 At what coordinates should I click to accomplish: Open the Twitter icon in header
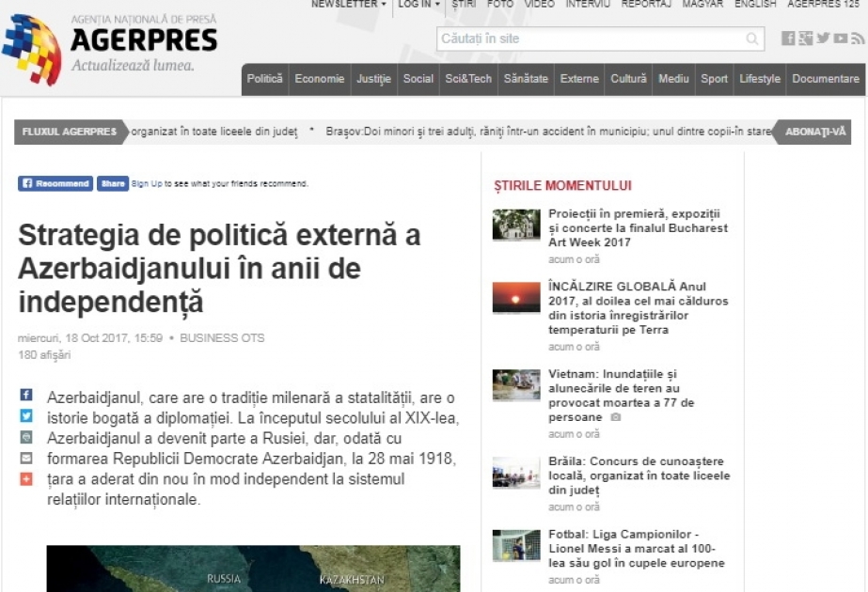tap(823, 39)
